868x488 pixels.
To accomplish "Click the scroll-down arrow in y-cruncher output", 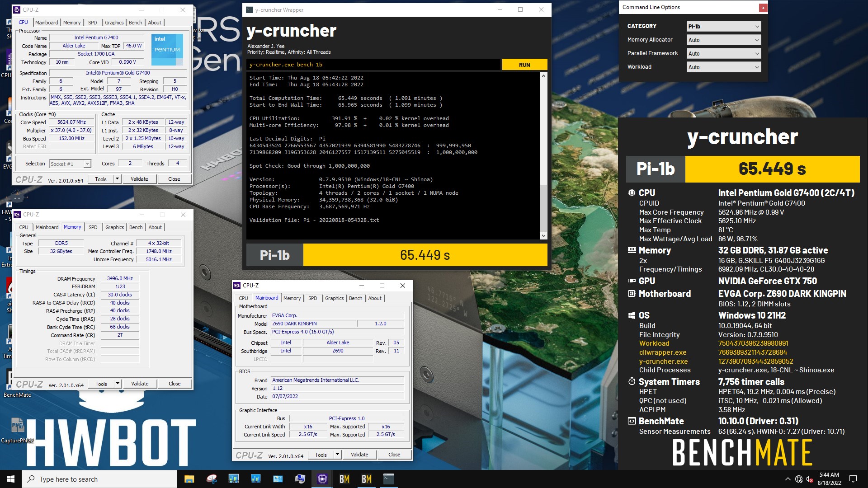I will (x=543, y=236).
